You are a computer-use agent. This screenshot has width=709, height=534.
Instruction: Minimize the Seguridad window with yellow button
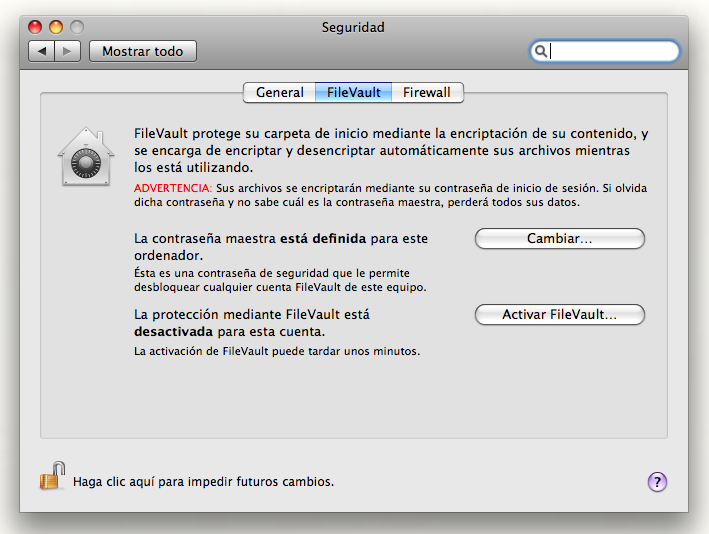point(56,27)
